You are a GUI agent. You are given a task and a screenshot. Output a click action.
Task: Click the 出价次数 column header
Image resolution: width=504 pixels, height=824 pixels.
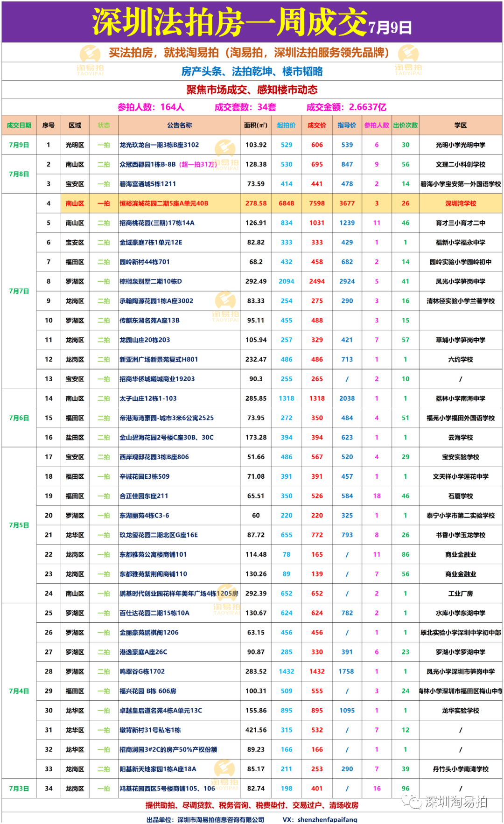tap(406, 125)
